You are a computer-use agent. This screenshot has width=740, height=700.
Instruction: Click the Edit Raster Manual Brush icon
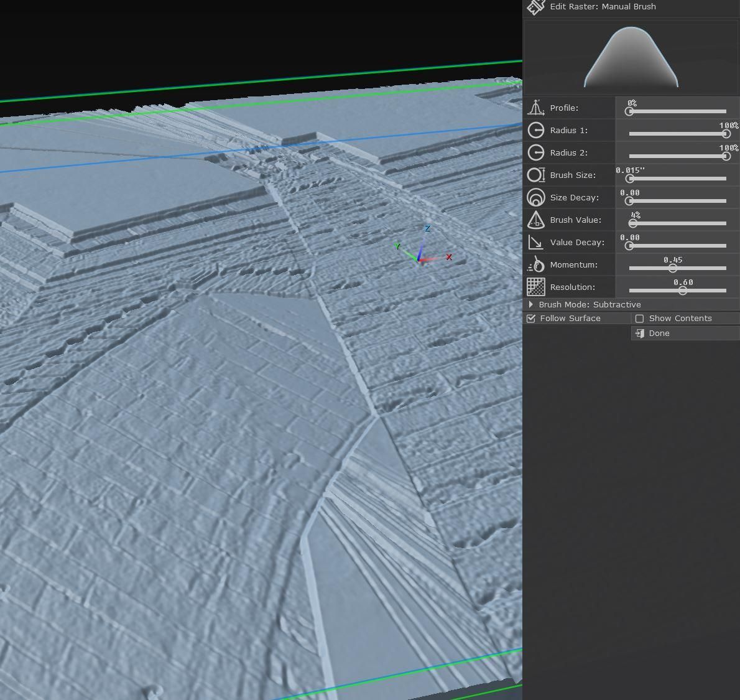point(535,7)
